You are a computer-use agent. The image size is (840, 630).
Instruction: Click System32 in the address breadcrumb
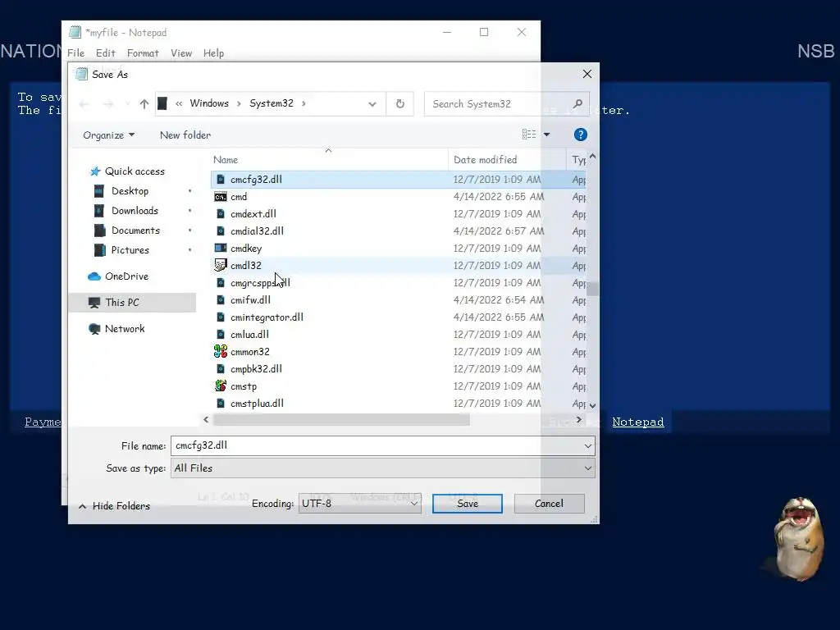[x=271, y=103]
